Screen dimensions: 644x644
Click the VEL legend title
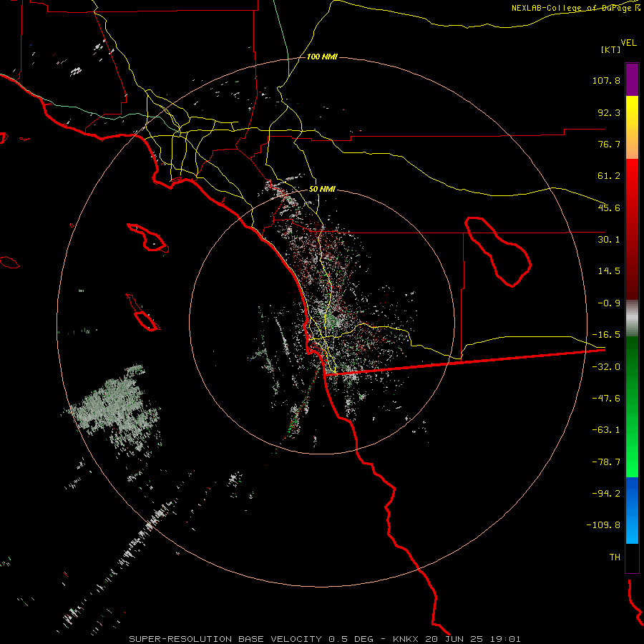[x=629, y=43]
